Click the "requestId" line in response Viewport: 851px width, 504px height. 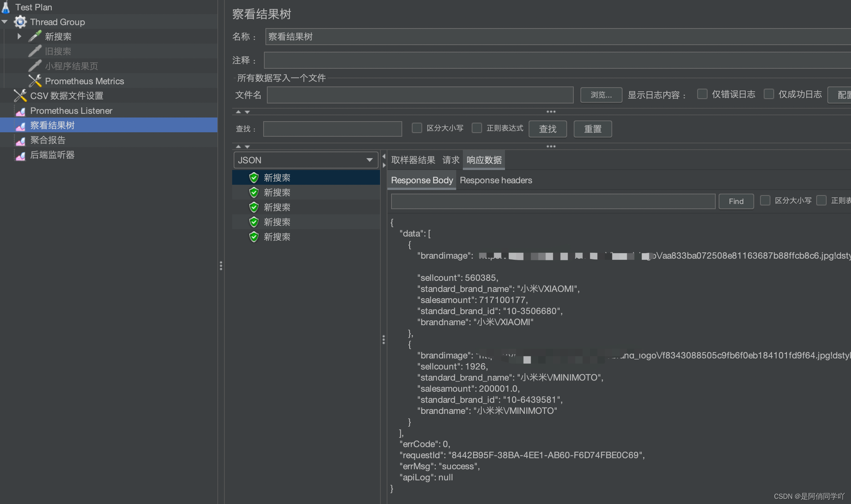[522, 455]
